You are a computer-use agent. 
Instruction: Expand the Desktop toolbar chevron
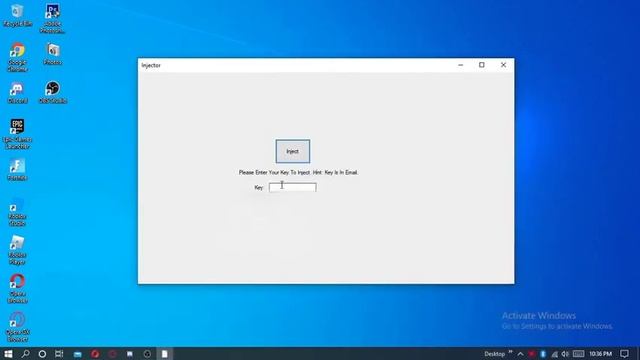510,352
